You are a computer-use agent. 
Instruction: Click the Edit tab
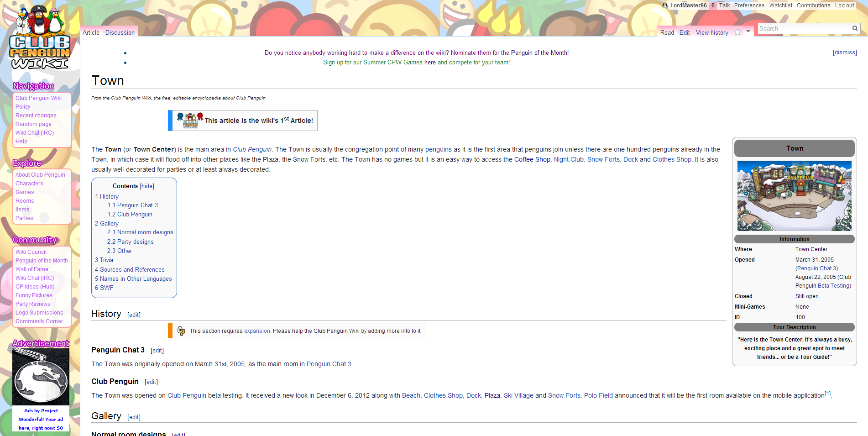tap(685, 32)
